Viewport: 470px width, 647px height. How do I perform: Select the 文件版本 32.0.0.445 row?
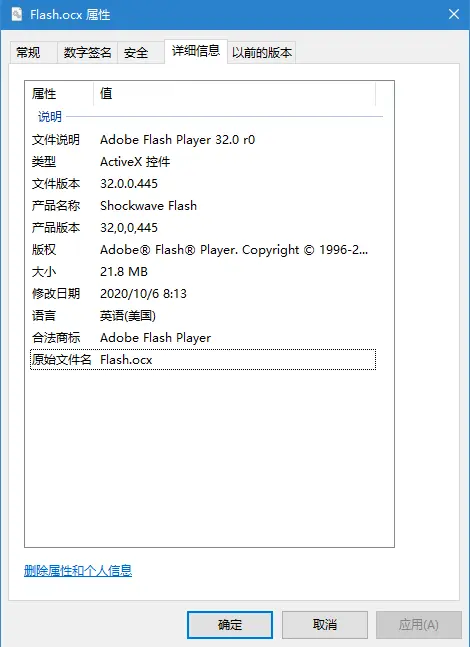click(203, 184)
